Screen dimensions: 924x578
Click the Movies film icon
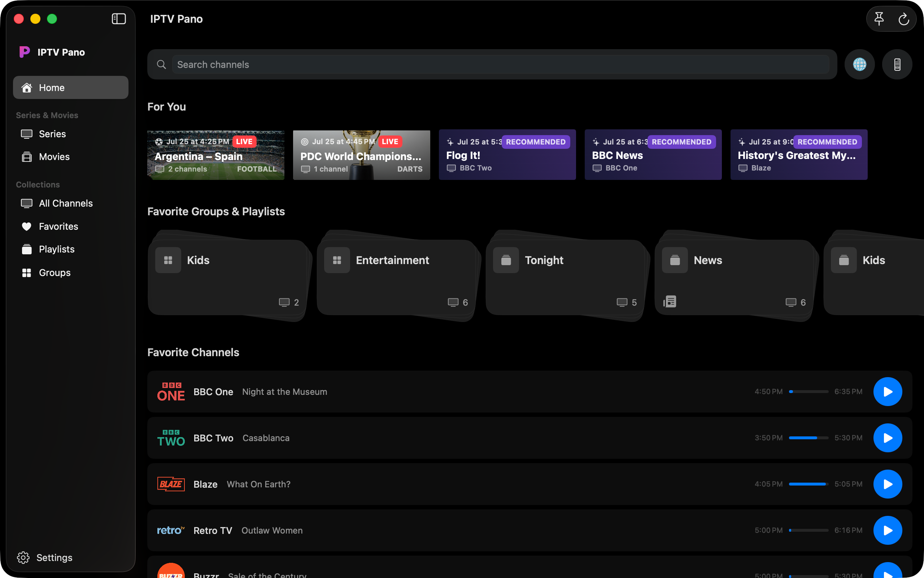(x=26, y=157)
